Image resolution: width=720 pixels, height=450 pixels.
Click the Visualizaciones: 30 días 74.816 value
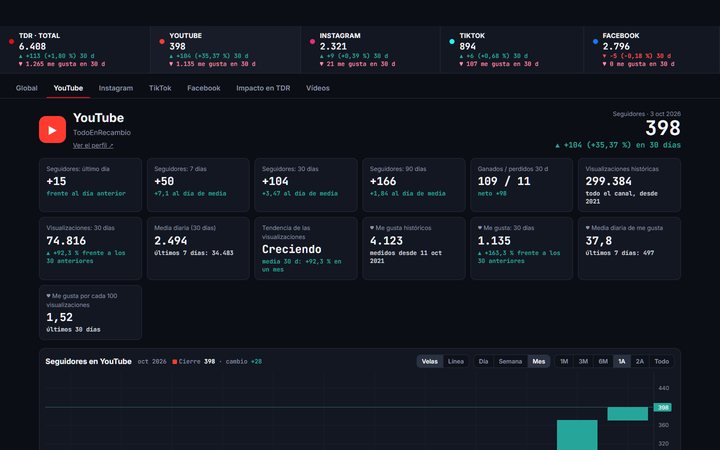click(x=66, y=241)
